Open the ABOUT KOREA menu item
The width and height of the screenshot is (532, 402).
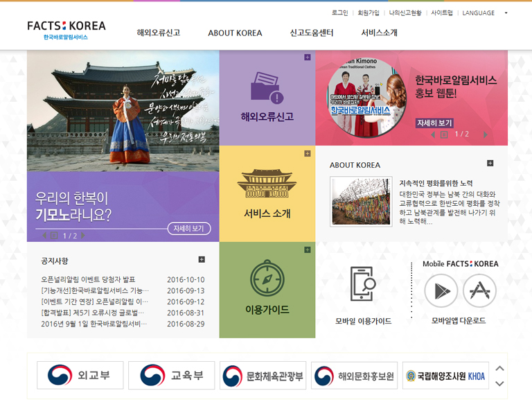pos(235,33)
